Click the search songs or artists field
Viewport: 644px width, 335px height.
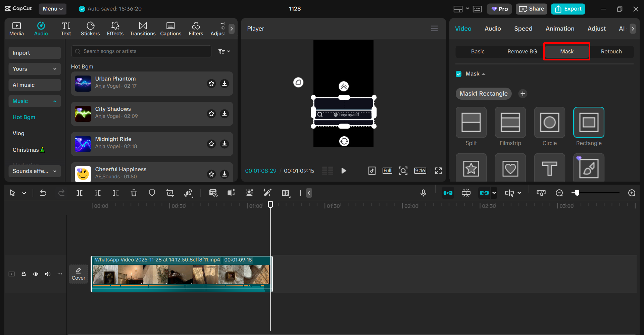141,51
